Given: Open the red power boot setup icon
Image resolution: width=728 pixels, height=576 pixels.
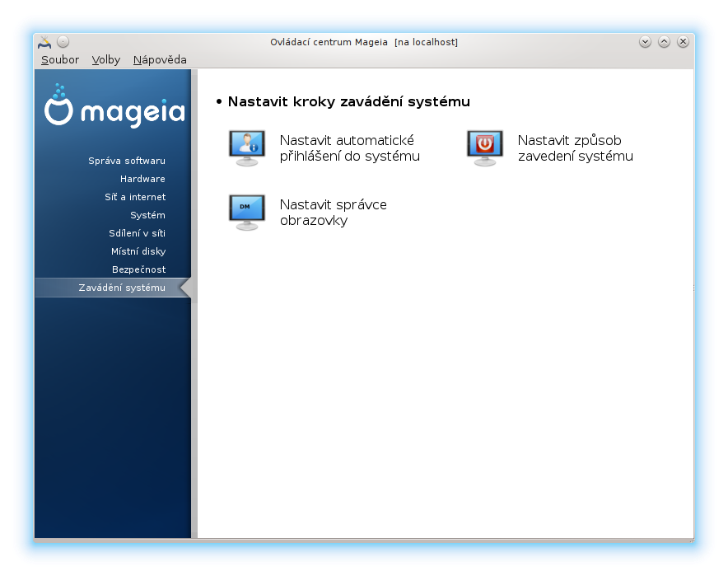Looking at the screenshot, I should (485, 148).
